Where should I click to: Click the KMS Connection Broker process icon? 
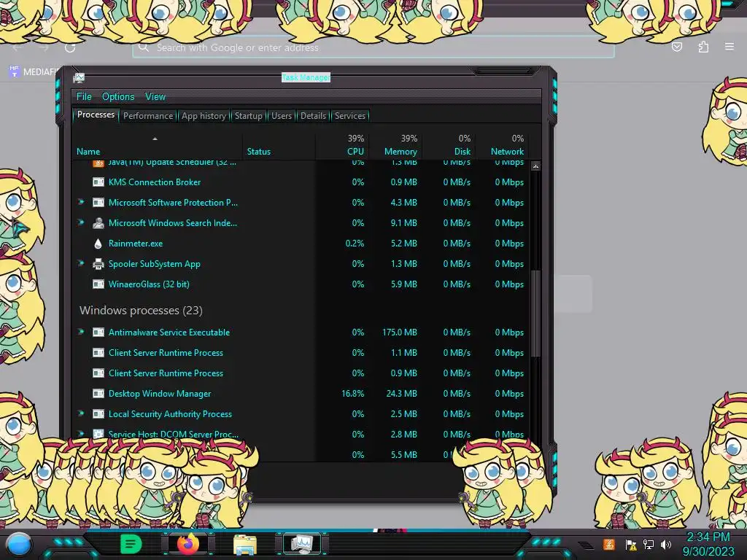click(x=98, y=182)
